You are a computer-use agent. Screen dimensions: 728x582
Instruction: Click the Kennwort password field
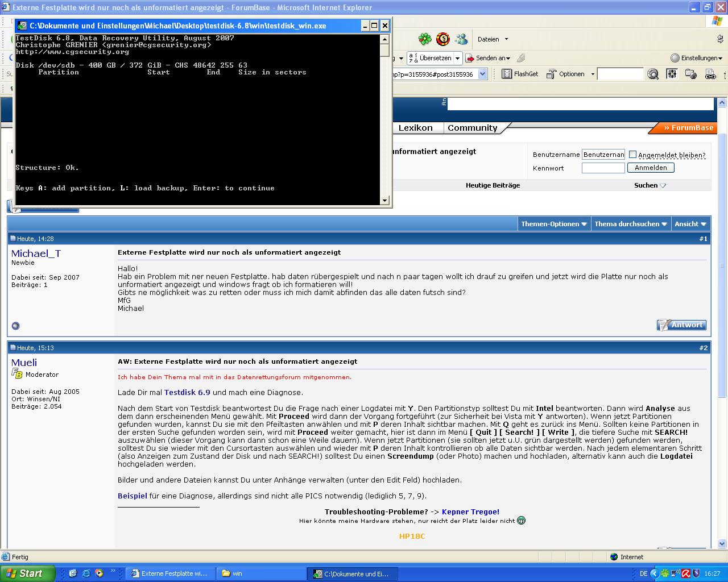click(603, 168)
